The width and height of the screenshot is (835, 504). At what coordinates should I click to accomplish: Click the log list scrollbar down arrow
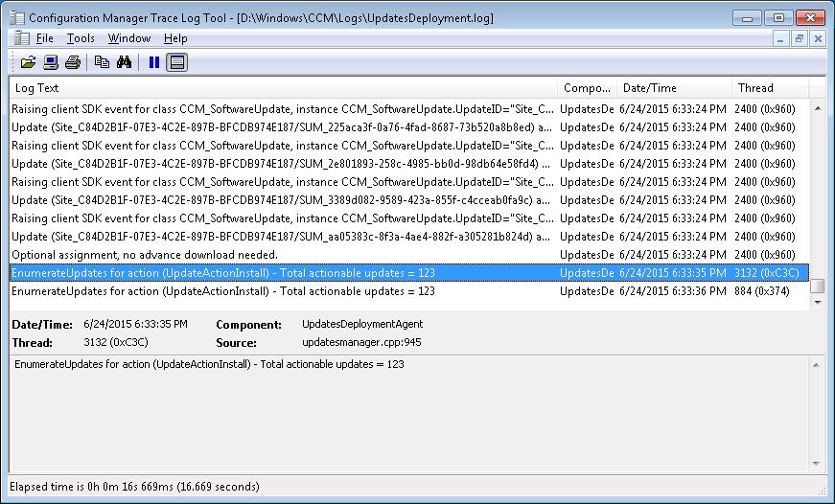pos(817,302)
